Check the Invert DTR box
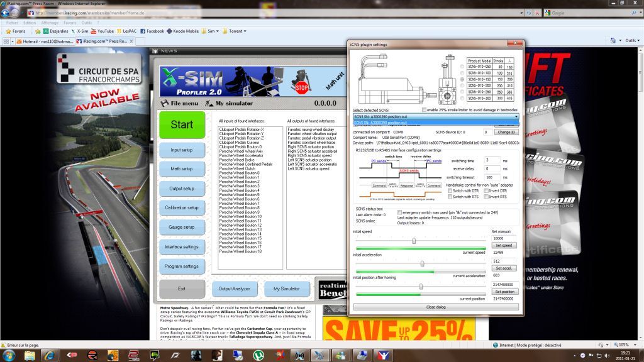This screenshot has height=362, width=644. (486, 191)
